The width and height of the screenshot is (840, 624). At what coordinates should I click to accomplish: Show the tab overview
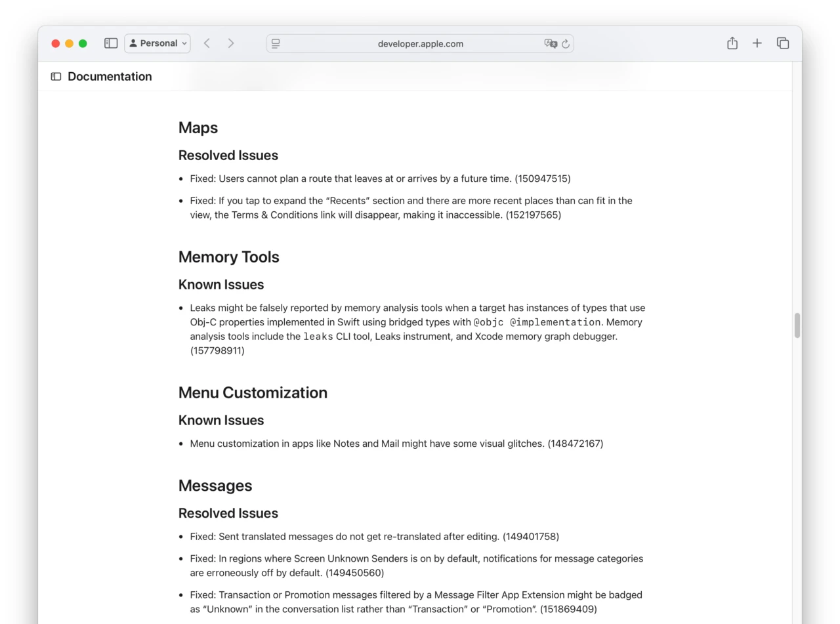point(783,43)
